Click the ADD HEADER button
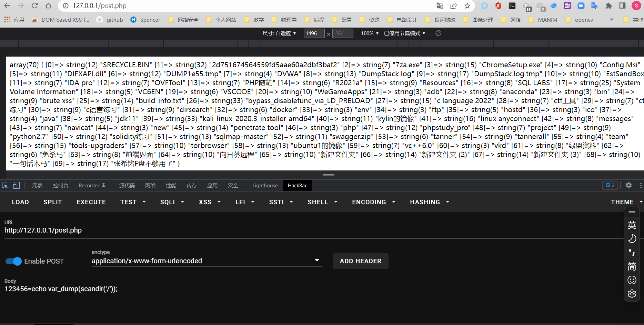 coord(361,261)
